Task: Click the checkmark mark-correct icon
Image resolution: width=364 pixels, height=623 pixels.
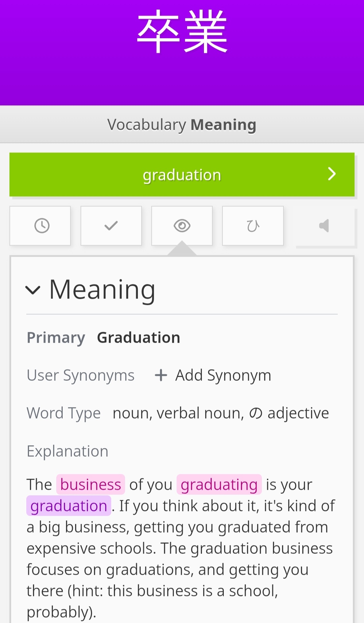Action: [x=111, y=226]
